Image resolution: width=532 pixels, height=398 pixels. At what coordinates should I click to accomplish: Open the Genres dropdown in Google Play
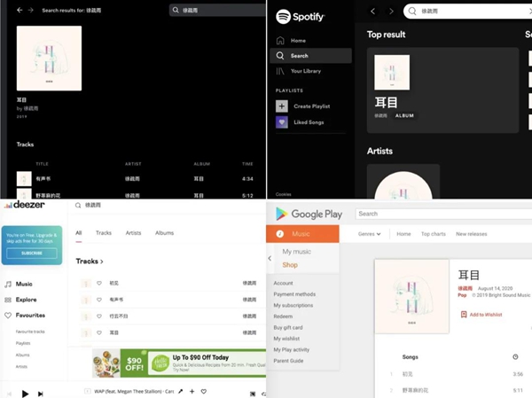(369, 234)
